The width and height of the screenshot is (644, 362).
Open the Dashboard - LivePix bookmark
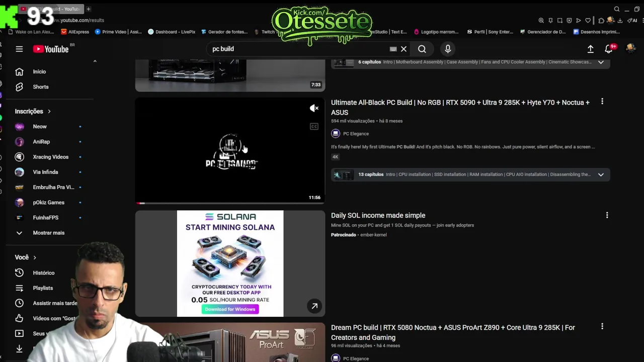pyautogui.click(x=172, y=32)
